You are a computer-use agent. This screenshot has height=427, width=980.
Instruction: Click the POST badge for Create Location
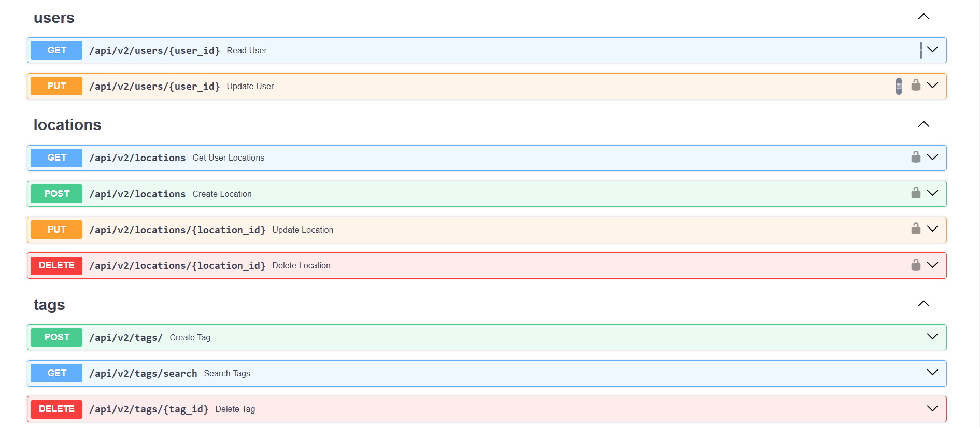(x=56, y=194)
